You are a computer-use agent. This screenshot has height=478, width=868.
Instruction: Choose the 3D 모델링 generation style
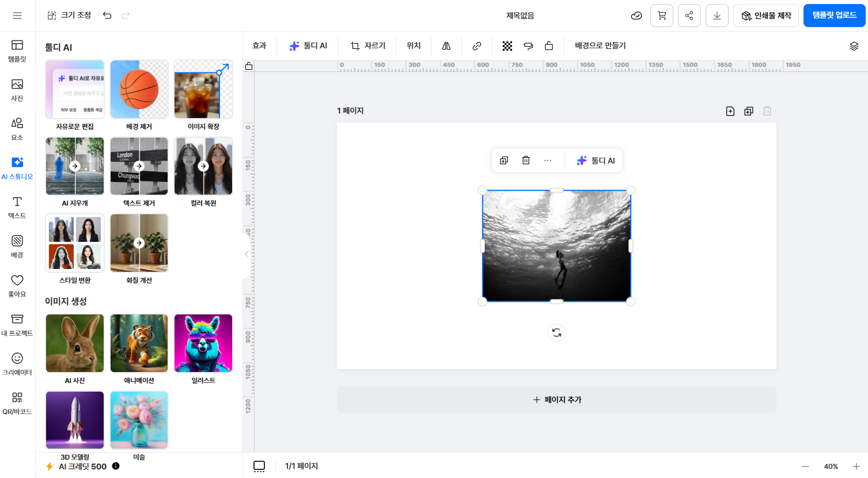(x=75, y=426)
